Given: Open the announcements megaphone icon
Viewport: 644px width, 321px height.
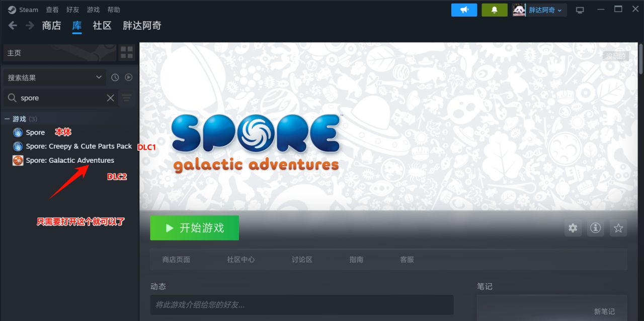Looking at the screenshot, I should point(464,10).
